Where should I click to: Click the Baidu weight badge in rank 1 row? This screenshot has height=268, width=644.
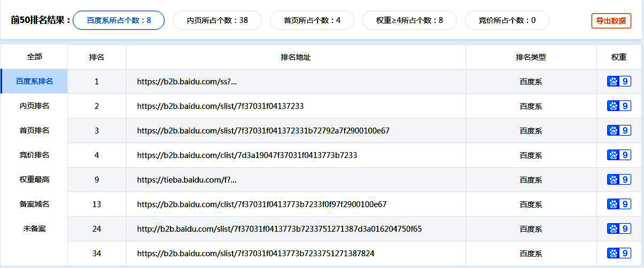click(619, 82)
